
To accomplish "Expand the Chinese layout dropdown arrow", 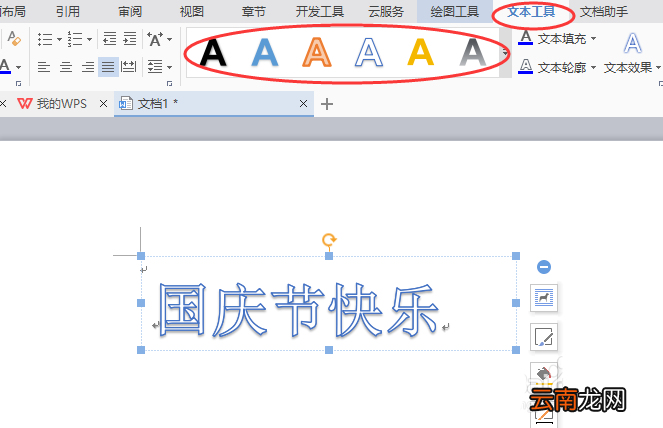I will (170, 39).
